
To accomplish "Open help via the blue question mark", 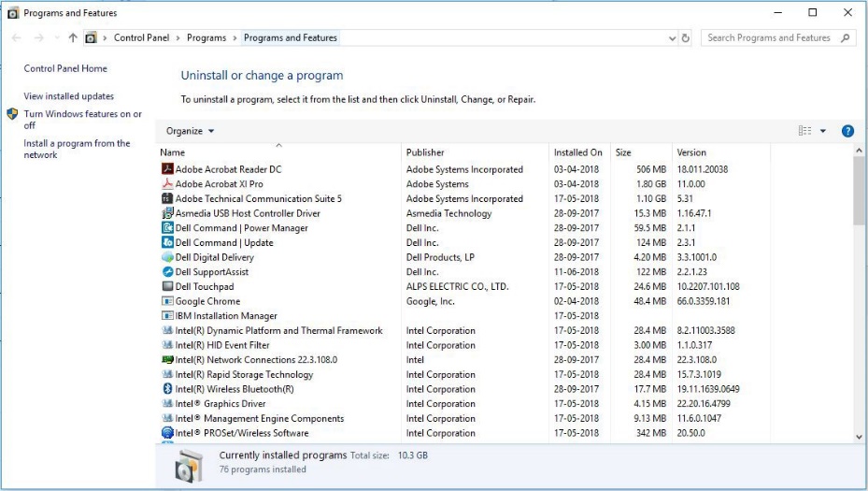I will [847, 131].
